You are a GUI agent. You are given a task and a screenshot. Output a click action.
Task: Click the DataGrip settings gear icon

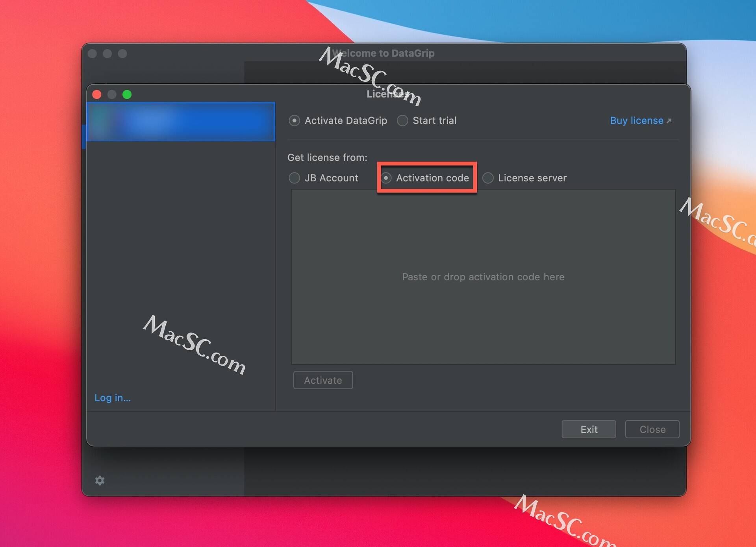point(100,479)
